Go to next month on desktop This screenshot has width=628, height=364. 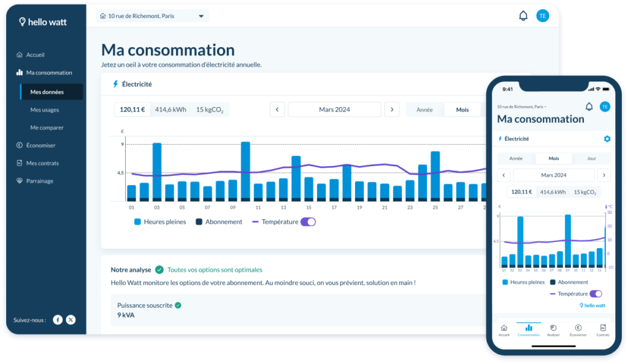(391, 110)
